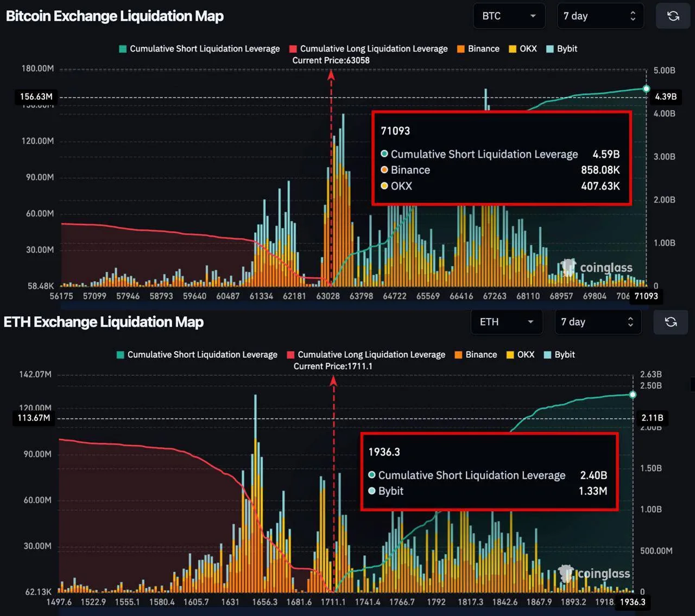Viewport: 695px width, 616px height.
Task: Toggle Bybit series in Bitcoin legend
Action: pos(561,49)
